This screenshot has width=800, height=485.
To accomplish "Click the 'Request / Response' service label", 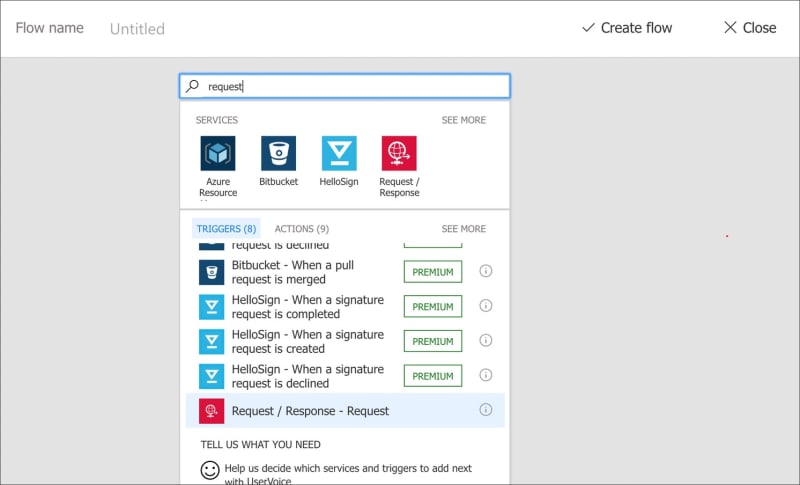I will 399,187.
